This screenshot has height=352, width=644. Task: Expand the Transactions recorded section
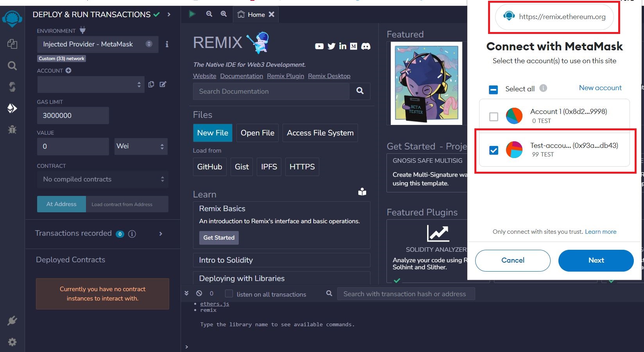pos(161,234)
